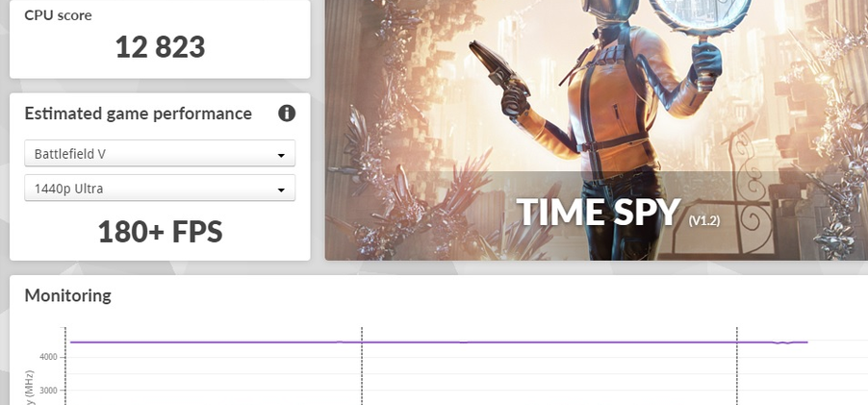
Task: Click the 4000 axis label on the chart
Action: tap(48, 358)
